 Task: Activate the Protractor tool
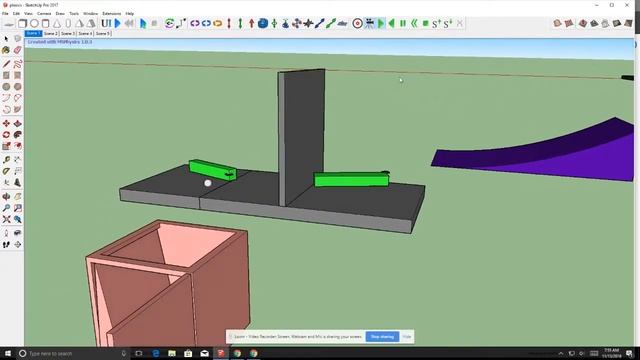tap(6, 171)
